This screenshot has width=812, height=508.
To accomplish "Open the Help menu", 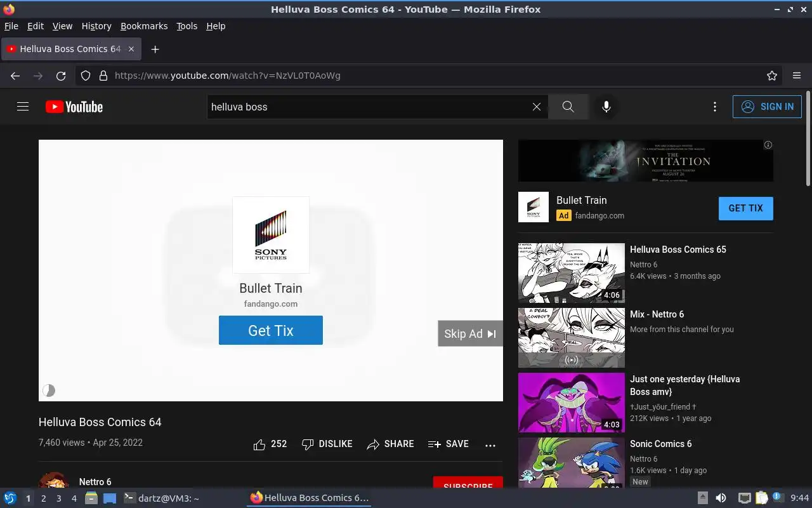I will [x=216, y=26].
